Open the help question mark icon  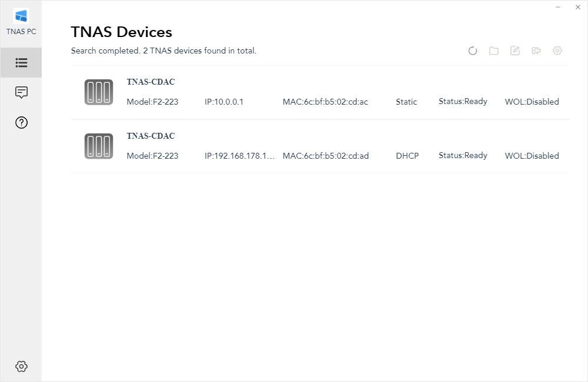21,123
